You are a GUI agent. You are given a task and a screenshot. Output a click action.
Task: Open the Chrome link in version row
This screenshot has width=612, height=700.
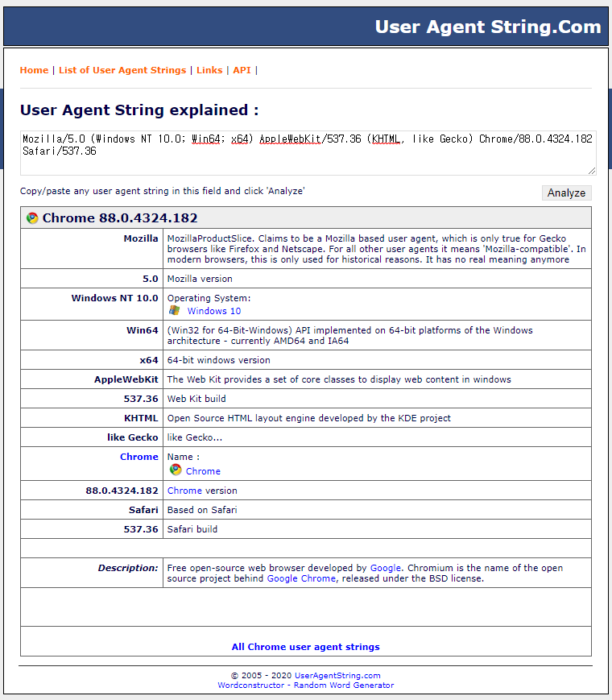184,491
